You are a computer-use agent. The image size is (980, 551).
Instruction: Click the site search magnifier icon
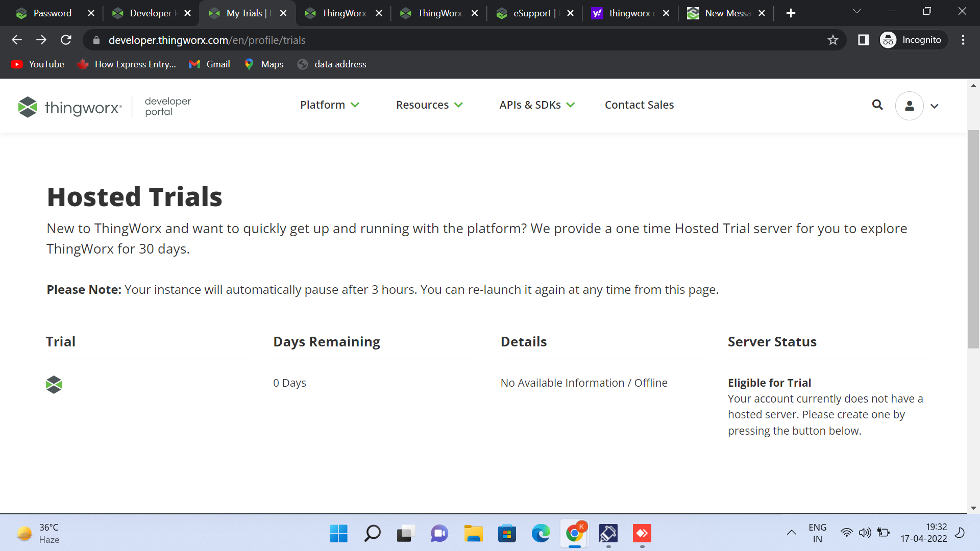(x=877, y=105)
